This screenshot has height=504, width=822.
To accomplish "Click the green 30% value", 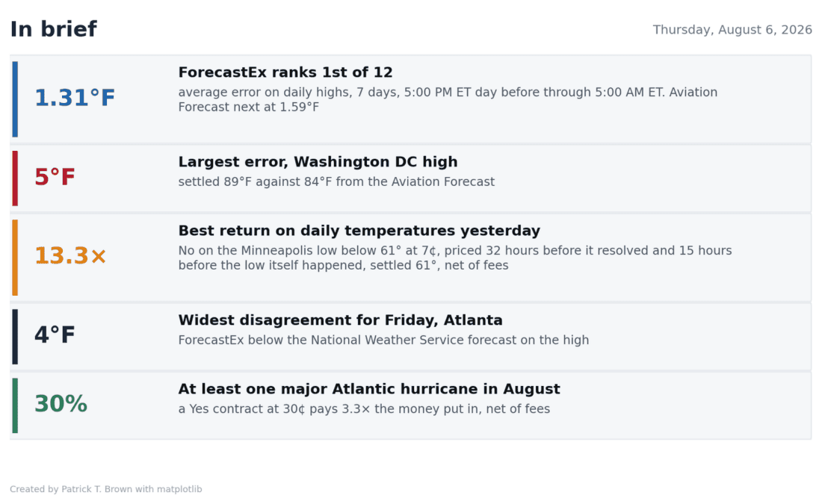I will tap(61, 404).
